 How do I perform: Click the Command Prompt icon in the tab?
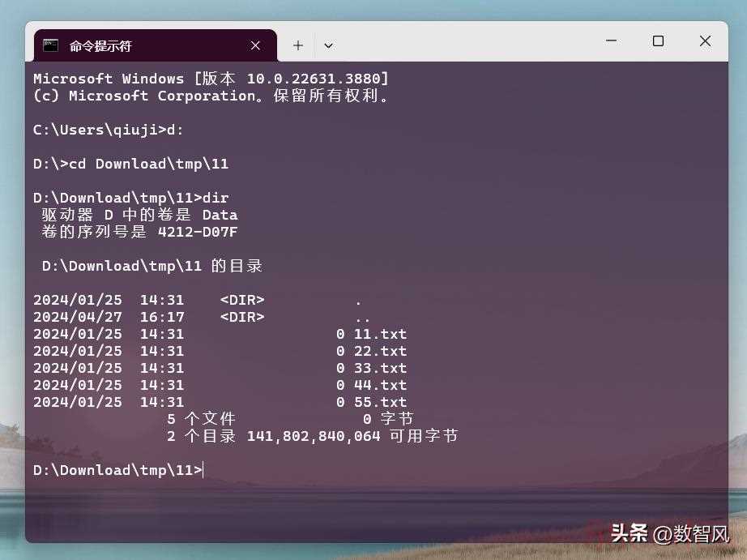50,45
